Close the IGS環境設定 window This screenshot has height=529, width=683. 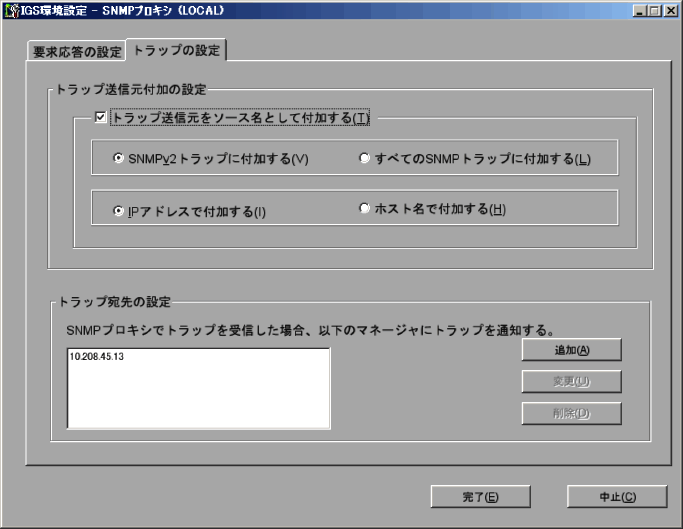[670, 10]
